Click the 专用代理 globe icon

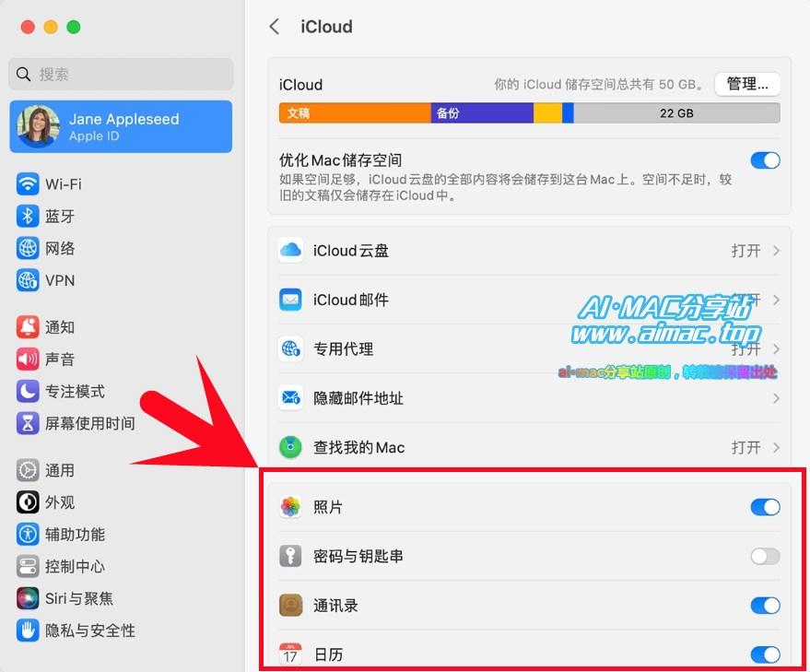click(x=290, y=349)
